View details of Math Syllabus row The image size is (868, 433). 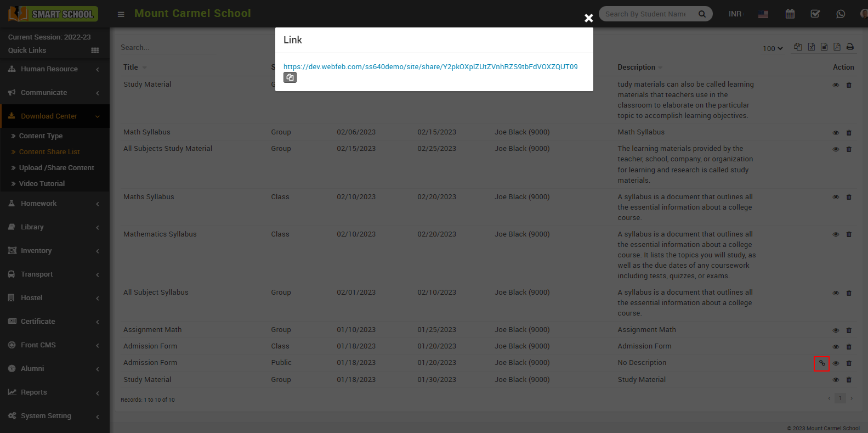[836, 133]
